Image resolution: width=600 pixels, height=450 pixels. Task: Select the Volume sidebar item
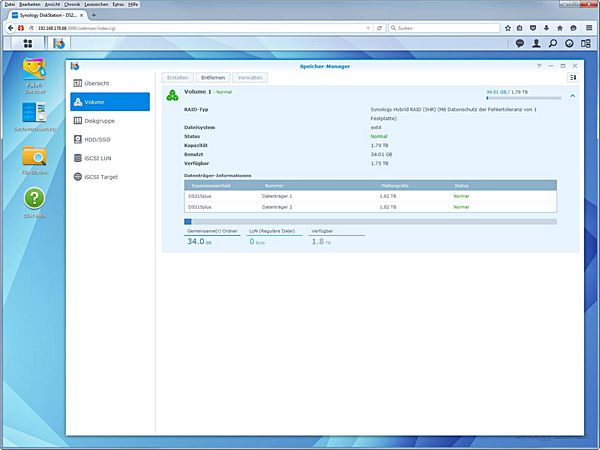pyautogui.click(x=110, y=102)
